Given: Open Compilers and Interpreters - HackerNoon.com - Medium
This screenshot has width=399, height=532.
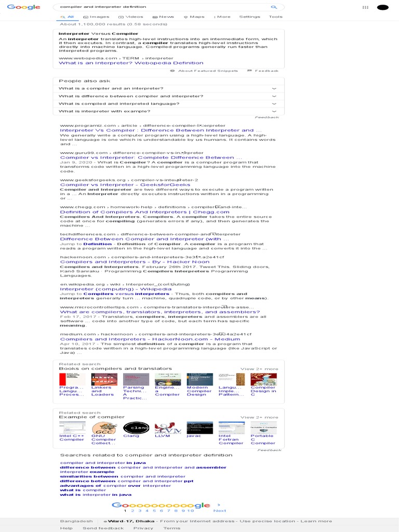Looking at the screenshot, I should 150,339.
